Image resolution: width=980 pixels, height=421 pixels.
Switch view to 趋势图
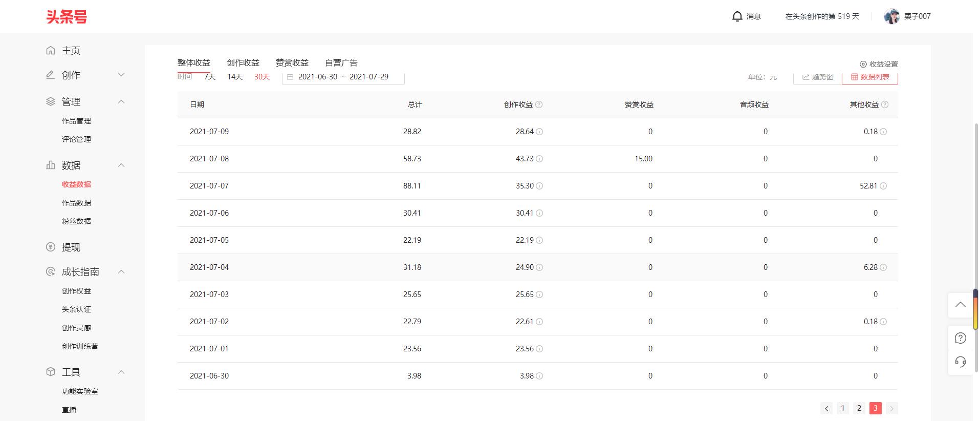coord(818,77)
